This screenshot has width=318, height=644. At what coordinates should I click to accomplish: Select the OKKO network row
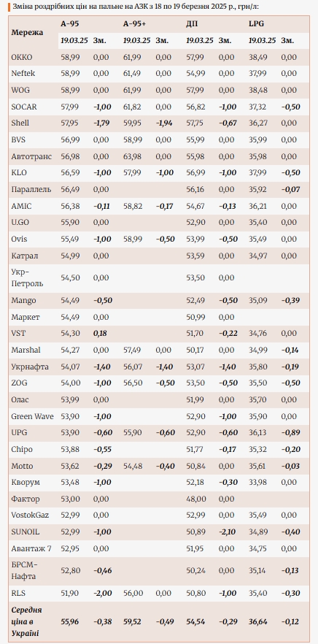tap(159, 57)
